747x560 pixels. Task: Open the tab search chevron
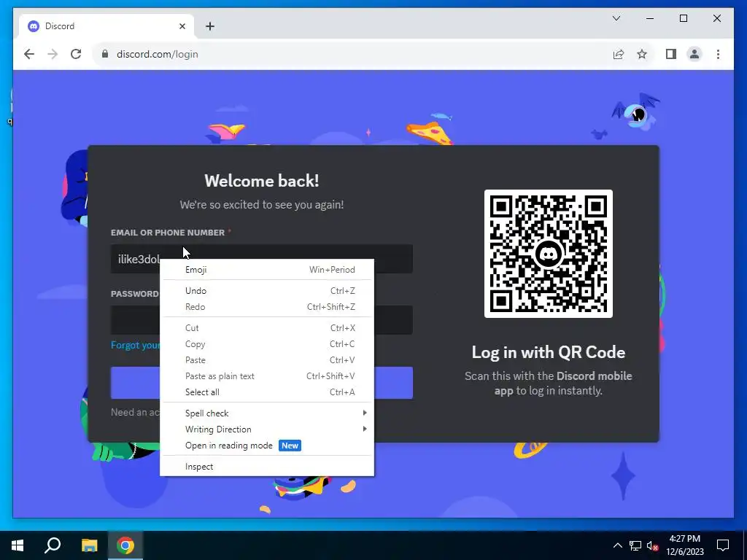[616, 18]
